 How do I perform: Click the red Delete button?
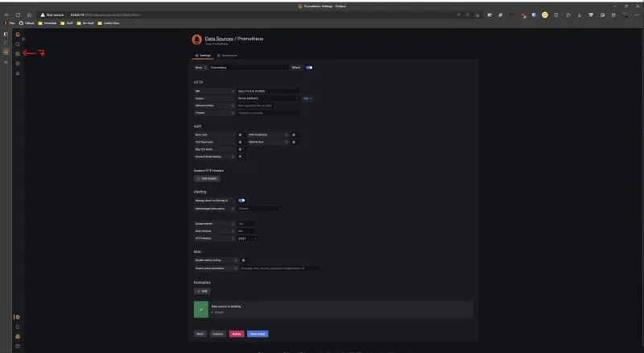(x=237, y=334)
